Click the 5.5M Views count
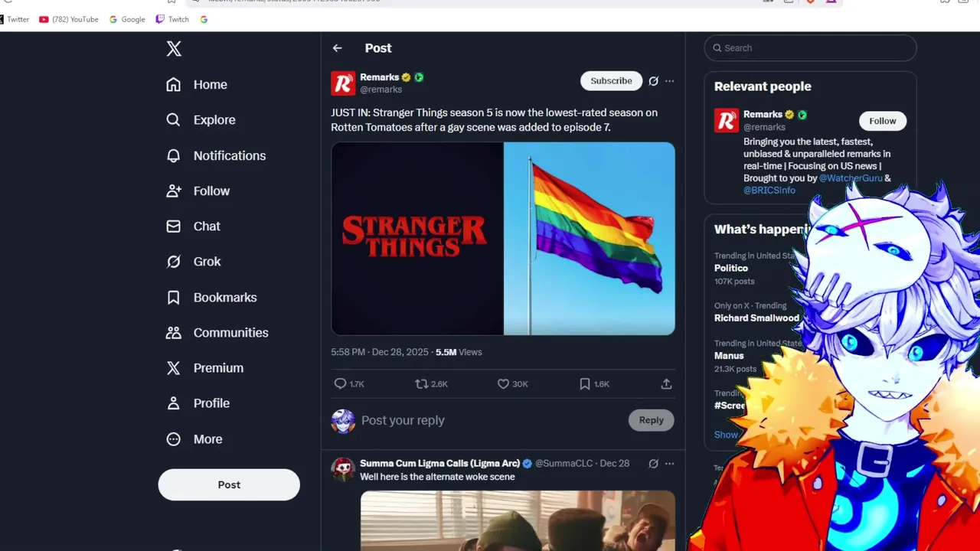The height and width of the screenshot is (551, 980). 459,352
